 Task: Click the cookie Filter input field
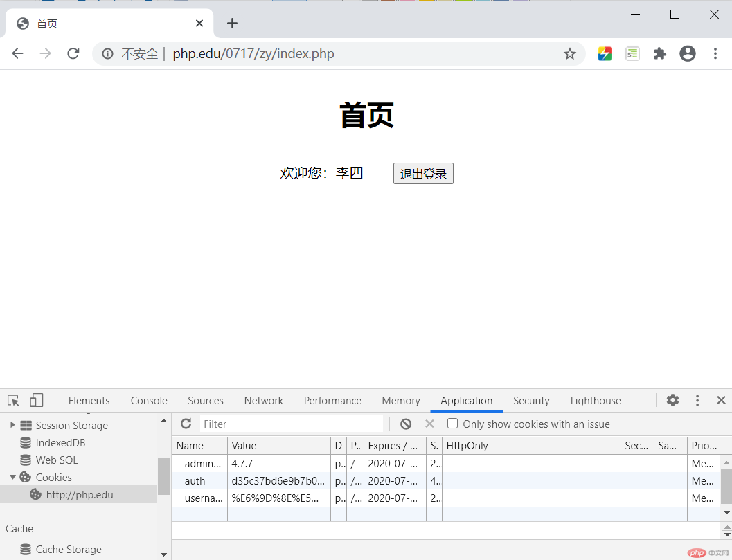292,424
